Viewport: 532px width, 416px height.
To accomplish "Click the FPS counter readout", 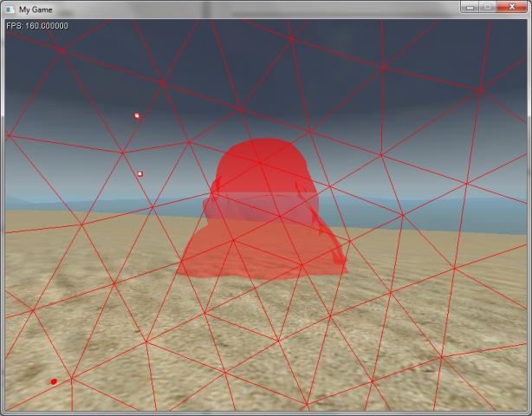I will tap(37, 25).
